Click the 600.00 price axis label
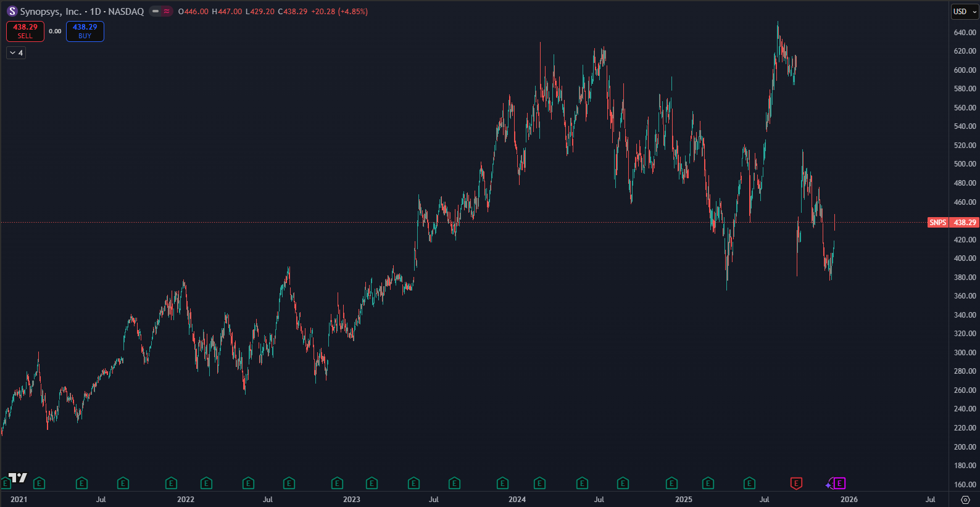Viewport: 980px width, 507px height. tap(965, 70)
